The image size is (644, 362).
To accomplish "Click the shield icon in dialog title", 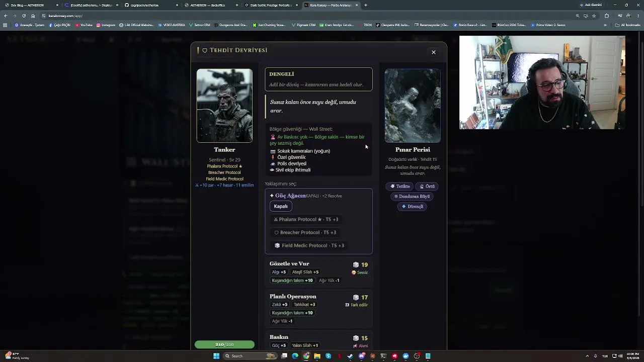I will [x=205, y=50].
